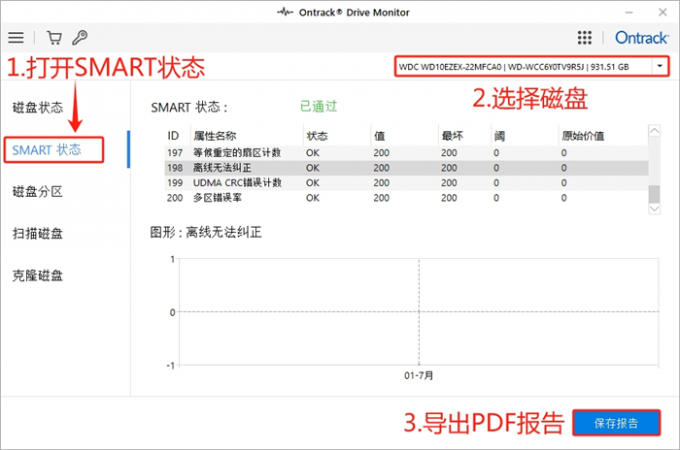The height and width of the screenshot is (450, 680).
Task: Click the 最坏 column header
Action: click(452, 136)
